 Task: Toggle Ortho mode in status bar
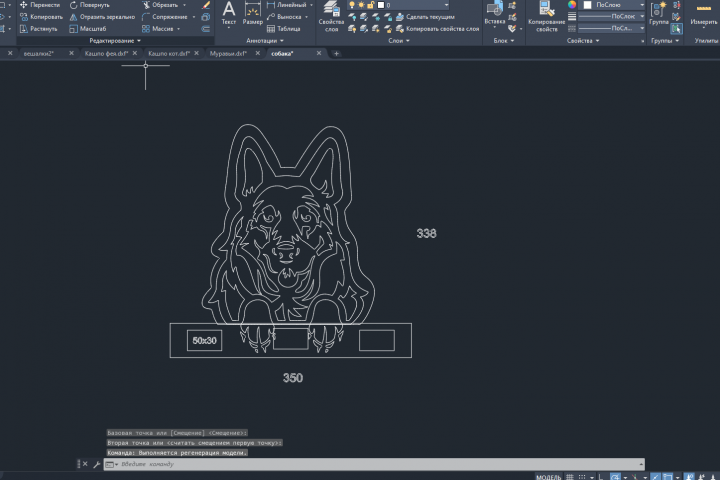click(601, 477)
